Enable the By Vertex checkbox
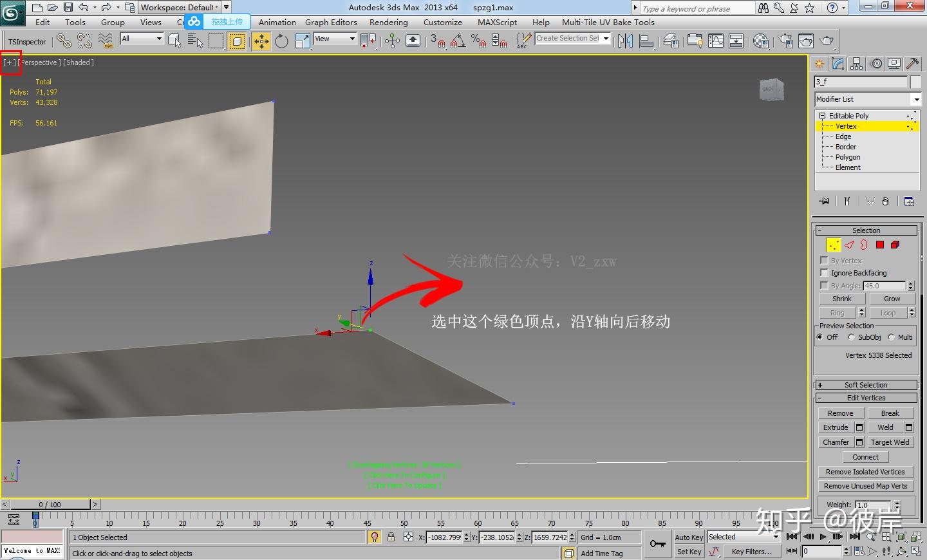 pyautogui.click(x=824, y=261)
